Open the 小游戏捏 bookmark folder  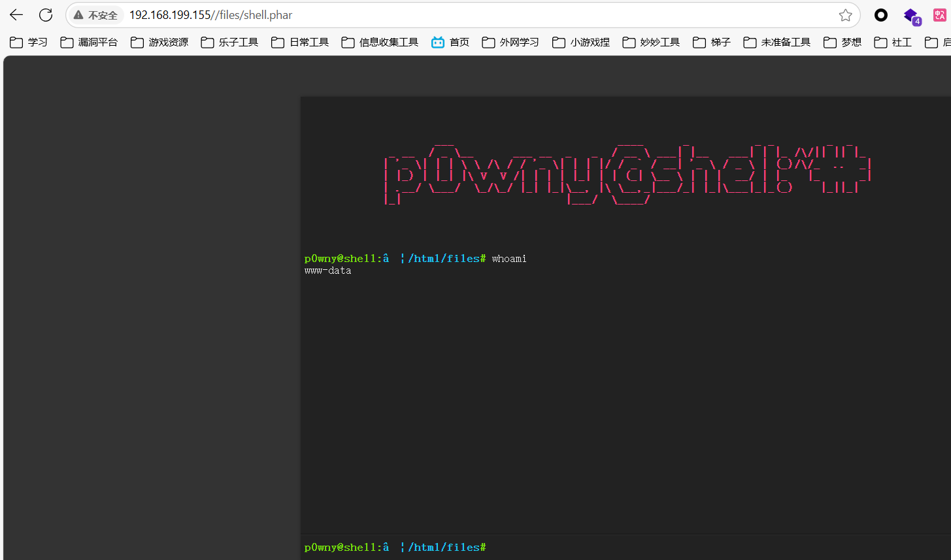(581, 42)
